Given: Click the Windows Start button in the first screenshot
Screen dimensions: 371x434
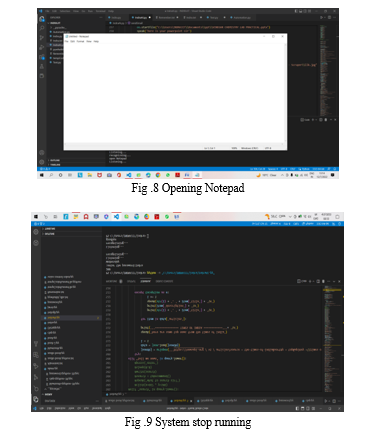Looking at the screenshot, I should click(x=41, y=175).
